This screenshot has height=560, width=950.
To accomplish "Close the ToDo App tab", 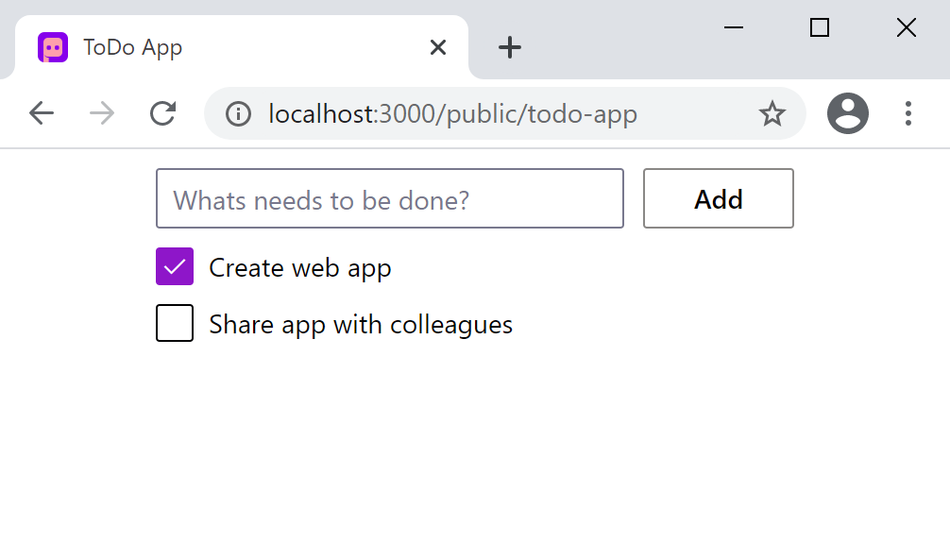I will pyautogui.click(x=437, y=47).
